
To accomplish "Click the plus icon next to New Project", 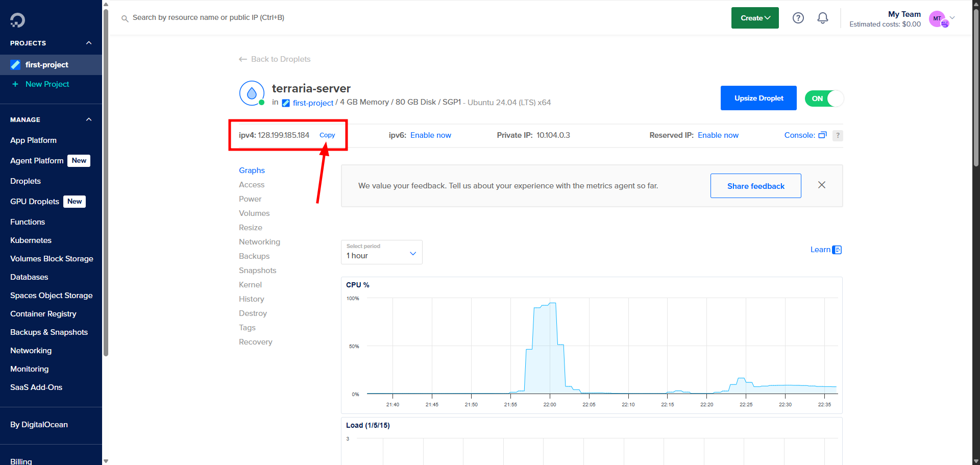I will coord(15,84).
